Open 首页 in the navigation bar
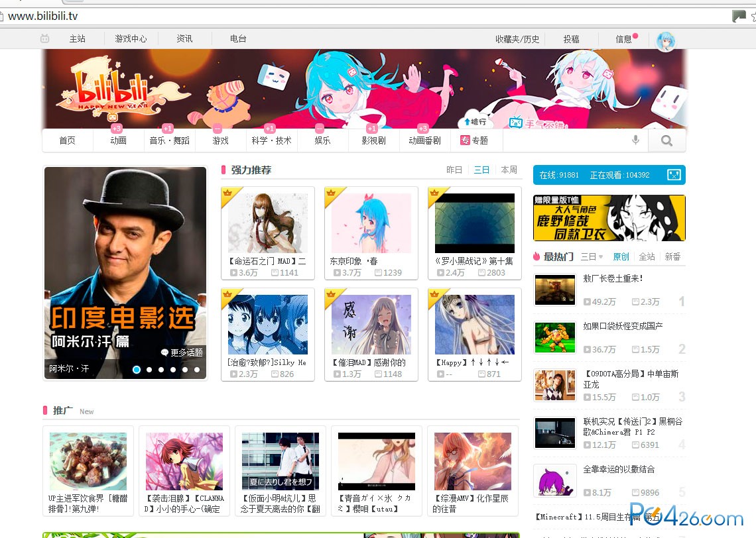Screen dimensions: 756x538 pos(67,140)
